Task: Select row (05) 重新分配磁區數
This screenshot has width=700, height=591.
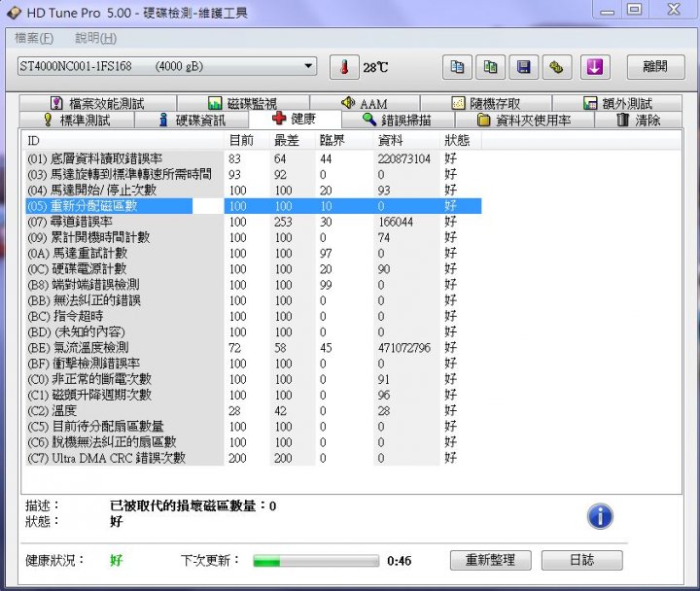Action: (254, 206)
